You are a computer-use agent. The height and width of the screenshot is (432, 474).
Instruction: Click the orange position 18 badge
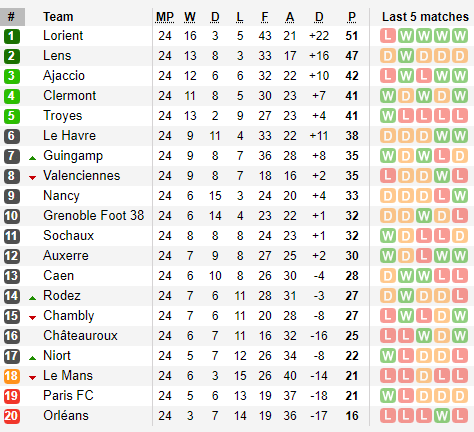pos(12,376)
